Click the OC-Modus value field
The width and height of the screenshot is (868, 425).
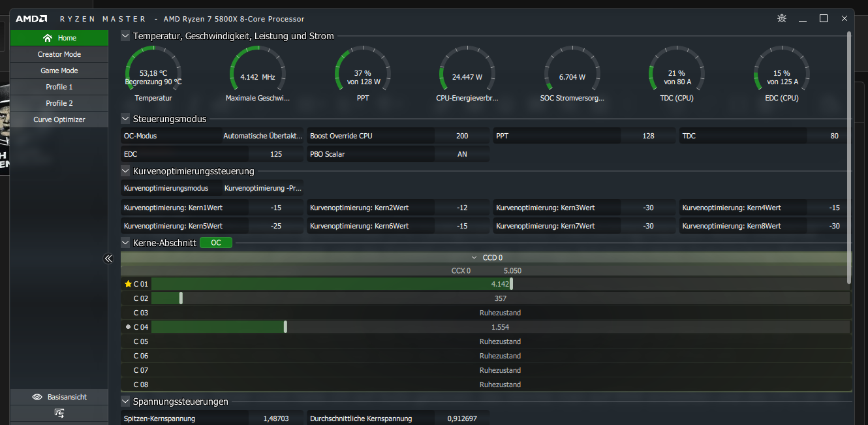263,136
